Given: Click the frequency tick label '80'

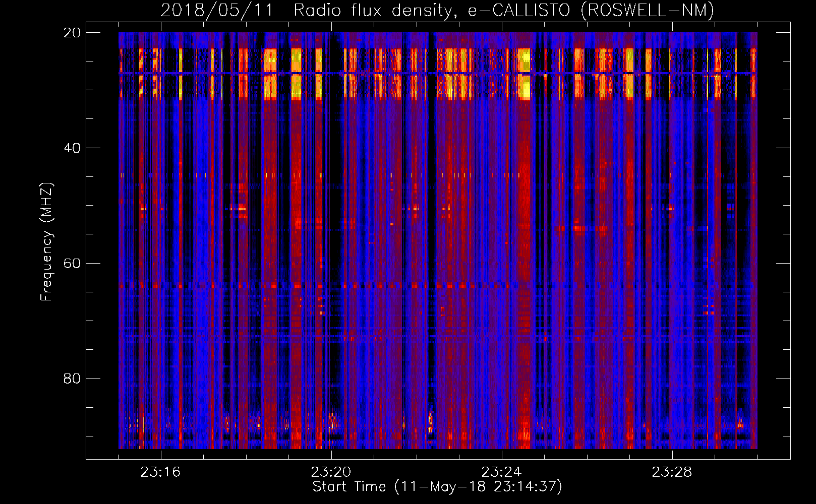Looking at the screenshot, I should tap(72, 379).
